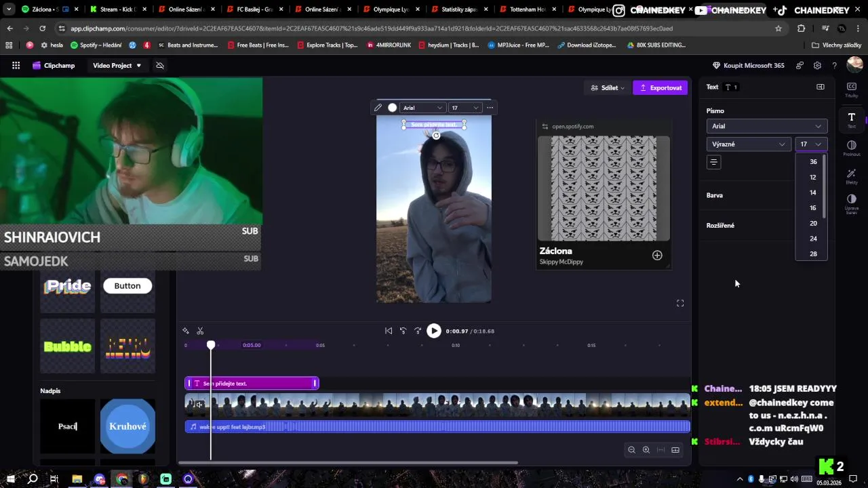This screenshot has height=488, width=868.
Task: Forward five seconds
Action: pyautogui.click(x=418, y=331)
